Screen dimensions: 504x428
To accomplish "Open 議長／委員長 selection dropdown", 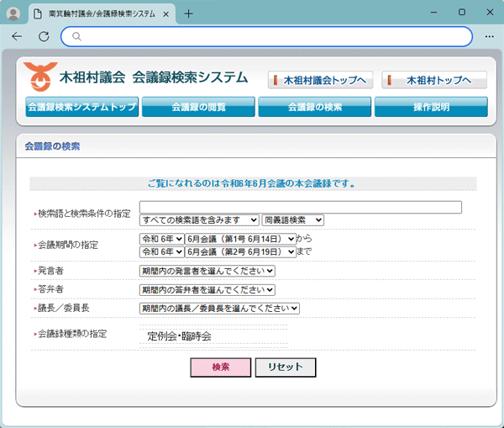I will (219, 309).
